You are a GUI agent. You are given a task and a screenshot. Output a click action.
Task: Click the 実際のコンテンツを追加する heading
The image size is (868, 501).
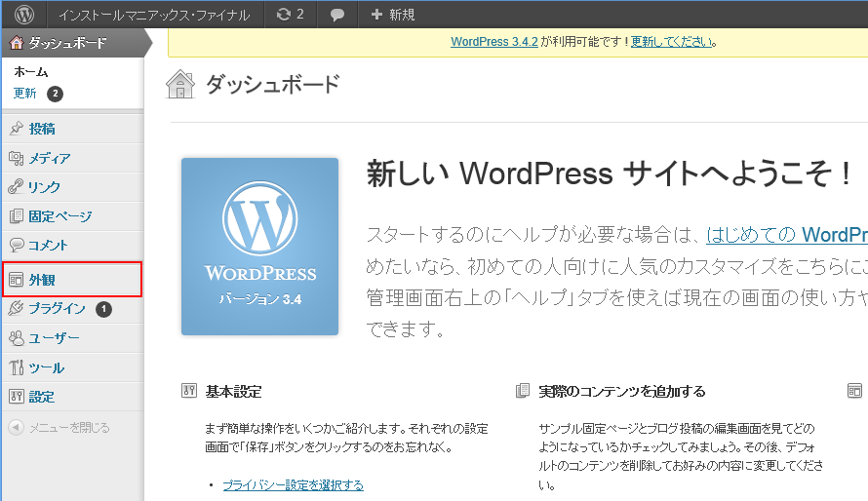pos(622,392)
